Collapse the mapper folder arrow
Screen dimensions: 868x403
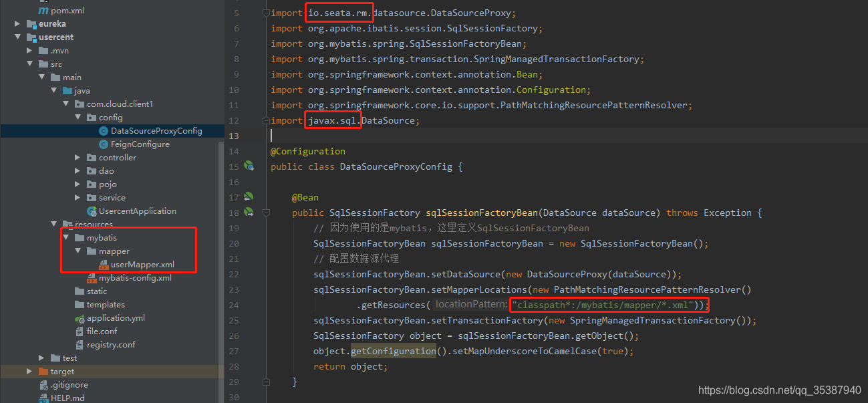[x=78, y=251]
